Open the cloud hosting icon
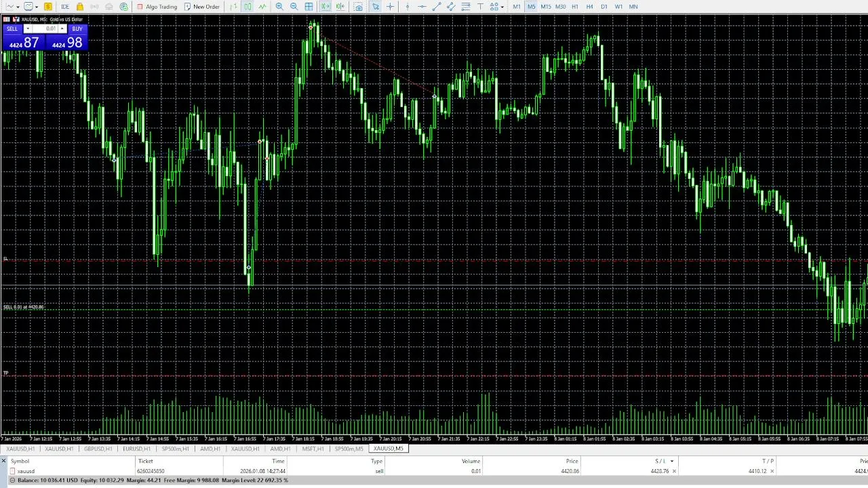This screenshot has height=488, width=868. tap(109, 7)
